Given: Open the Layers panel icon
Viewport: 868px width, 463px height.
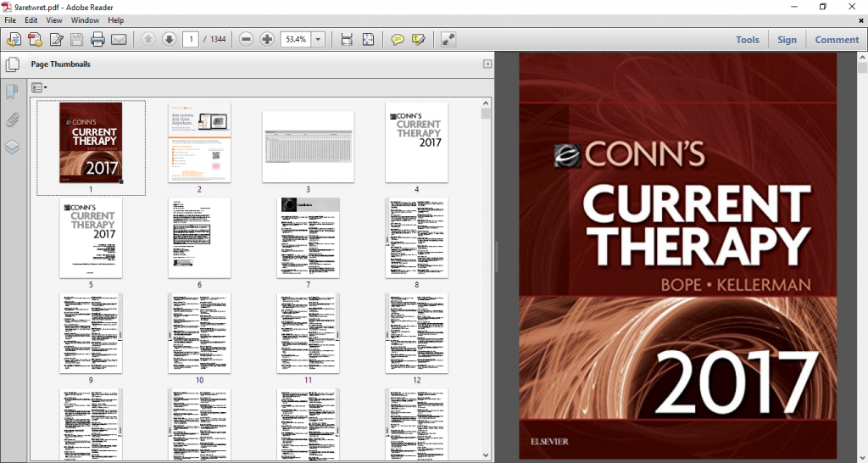Looking at the screenshot, I should pyautogui.click(x=12, y=147).
